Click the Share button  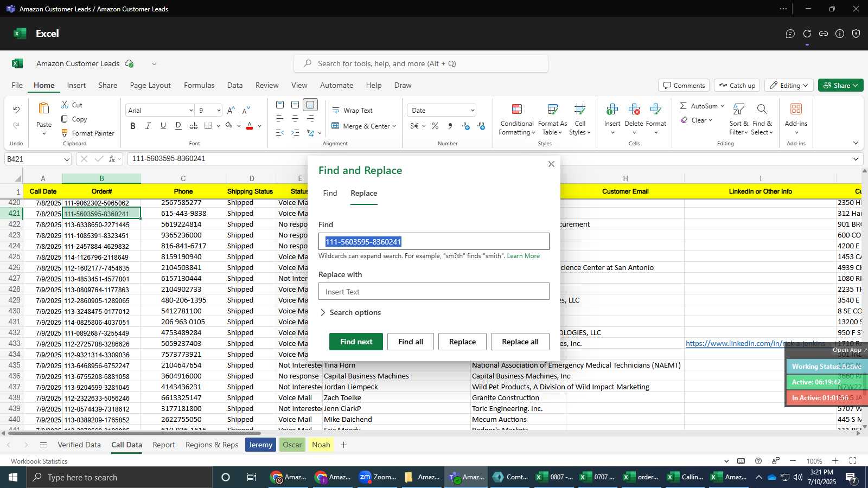tap(840, 85)
